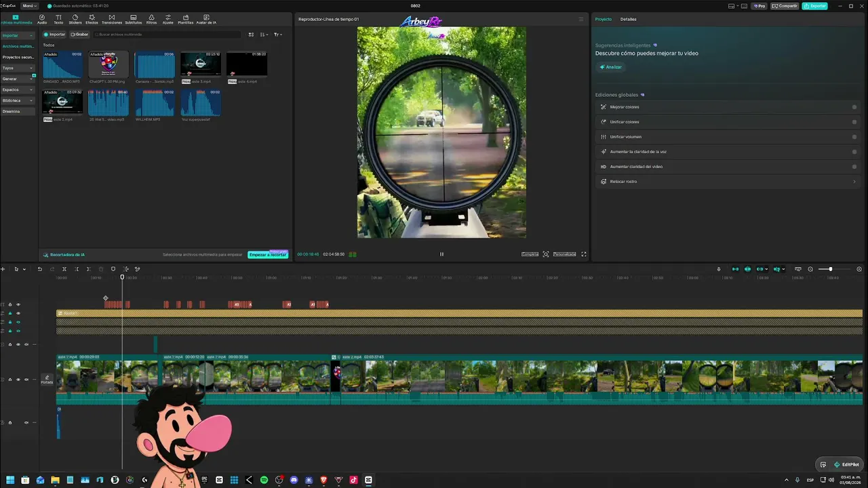Viewport: 868px width, 488px height.
Task: Open the Audio panel
Action: click(x=42, y=20)
